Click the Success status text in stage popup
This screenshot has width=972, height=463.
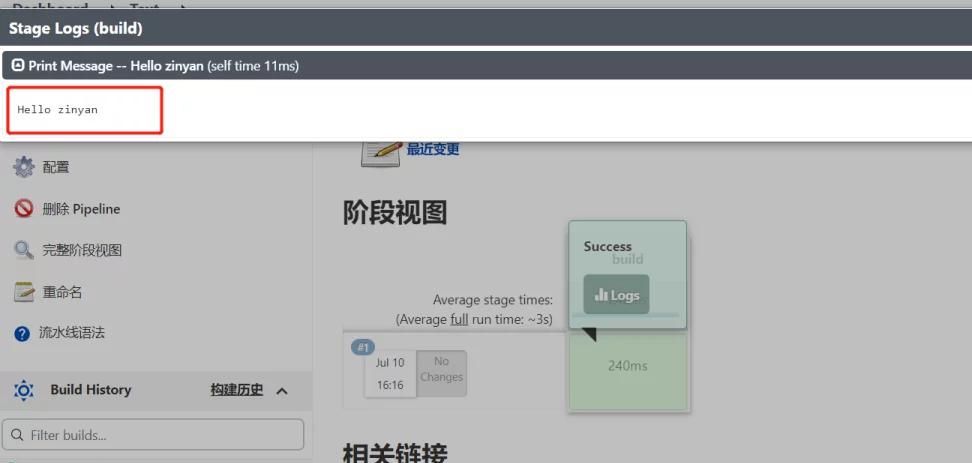click(608, 246)
